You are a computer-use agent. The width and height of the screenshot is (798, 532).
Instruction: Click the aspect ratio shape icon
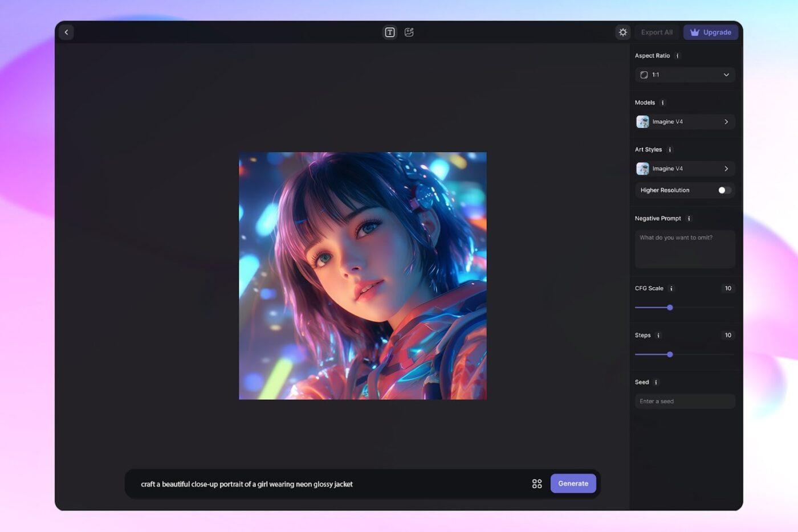click(x=643, y=75)
